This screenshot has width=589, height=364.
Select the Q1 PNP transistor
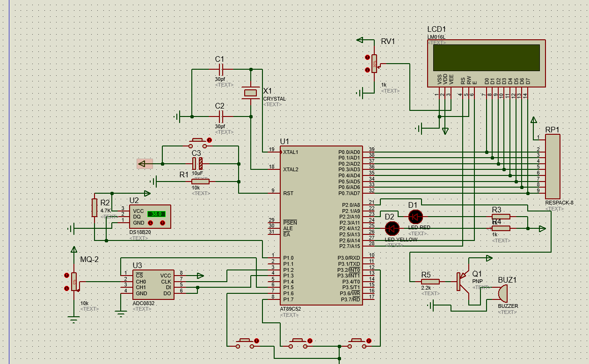pyautogui.click(x=463, y=282)
